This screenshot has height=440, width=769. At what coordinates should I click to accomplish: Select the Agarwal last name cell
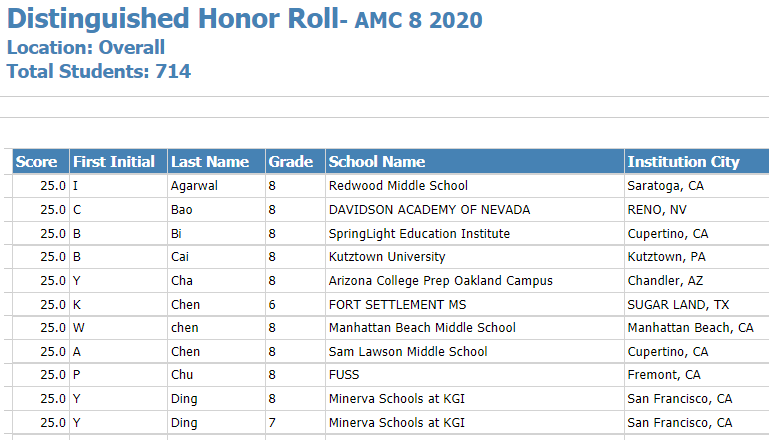(x=217, y=186)
